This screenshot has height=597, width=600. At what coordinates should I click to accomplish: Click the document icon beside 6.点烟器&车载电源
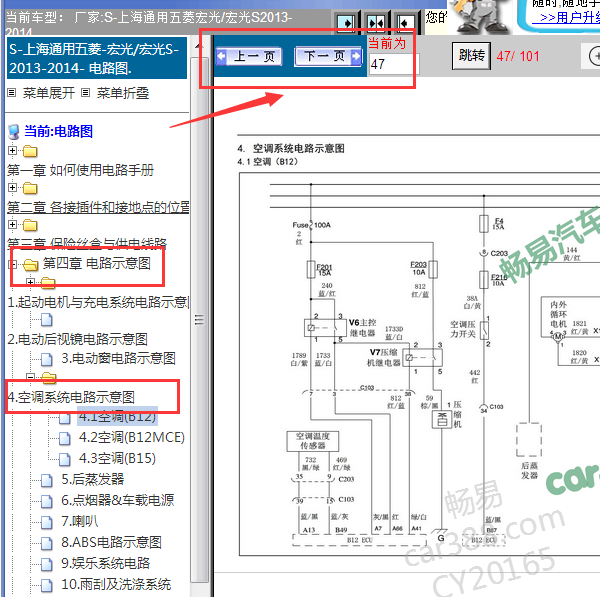click(47, 501)
